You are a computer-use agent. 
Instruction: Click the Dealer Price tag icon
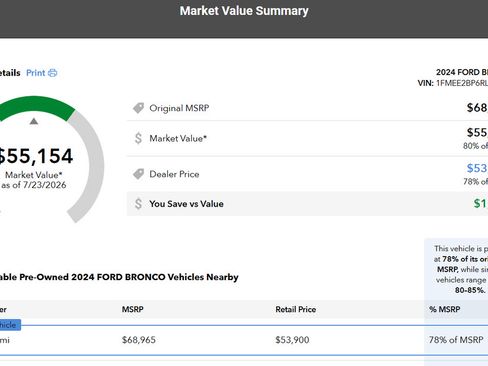coord(138,174)
